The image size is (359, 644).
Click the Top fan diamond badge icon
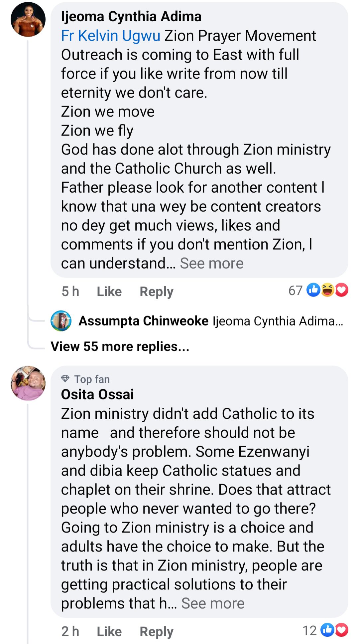(65, 379)
